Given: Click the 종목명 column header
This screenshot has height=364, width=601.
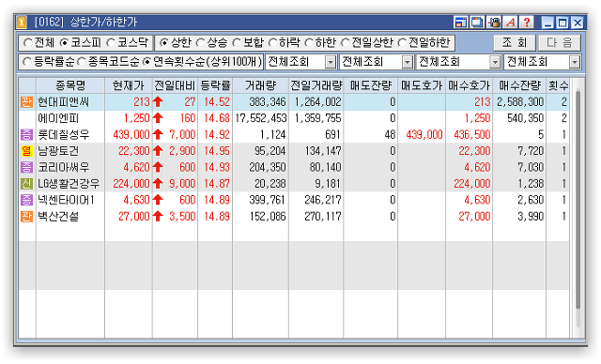Looking at the screenshot, I should pyautogui.click(x=70, y=85).
